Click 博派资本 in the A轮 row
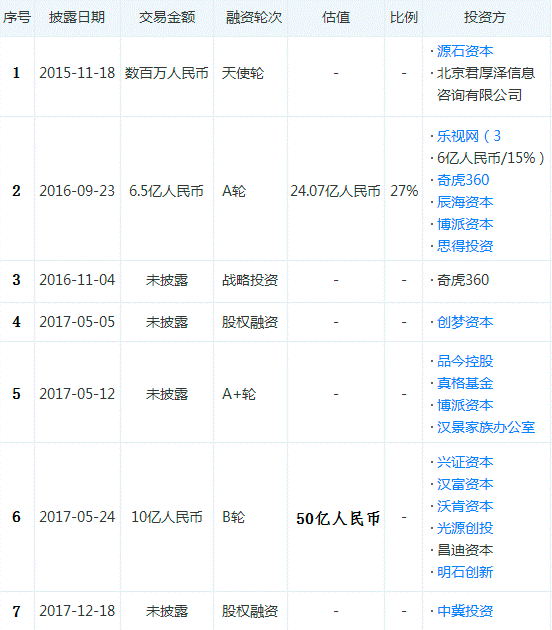 point(465,224)
